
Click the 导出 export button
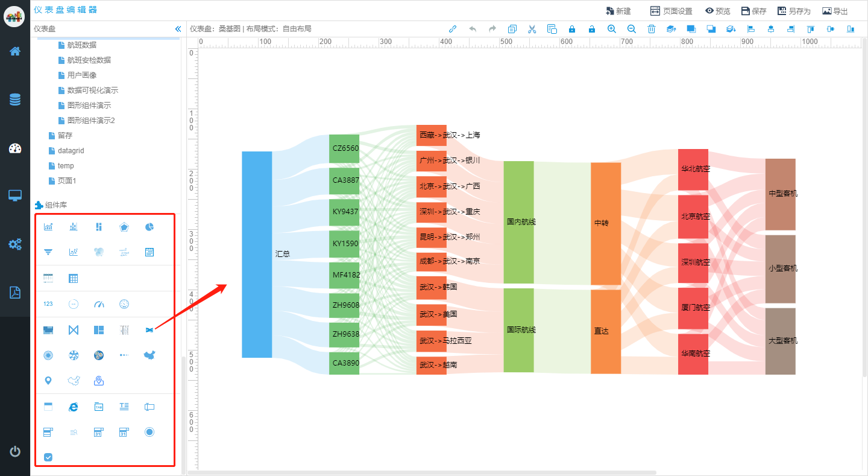835,11
